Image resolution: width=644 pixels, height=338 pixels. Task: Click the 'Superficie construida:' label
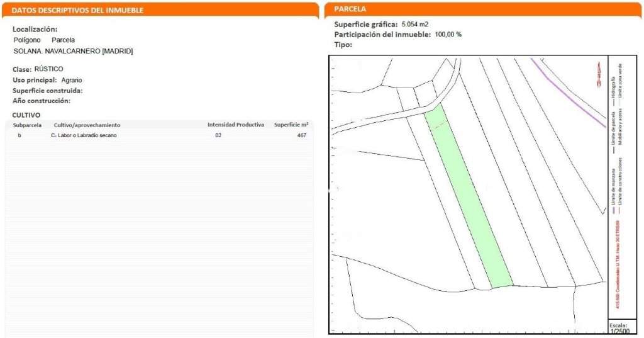pyautogui.click(x=48, y=91)
